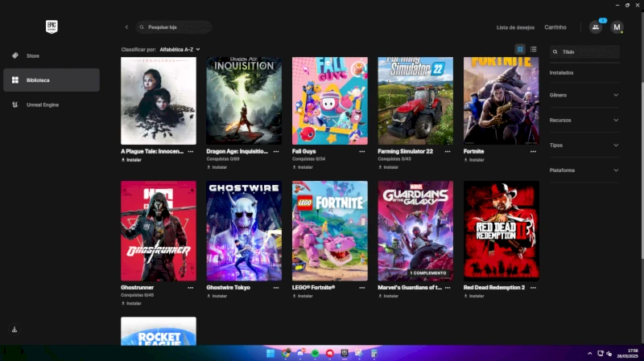Open the friends icon
This screenshot has width=644, height=361.
596,27
